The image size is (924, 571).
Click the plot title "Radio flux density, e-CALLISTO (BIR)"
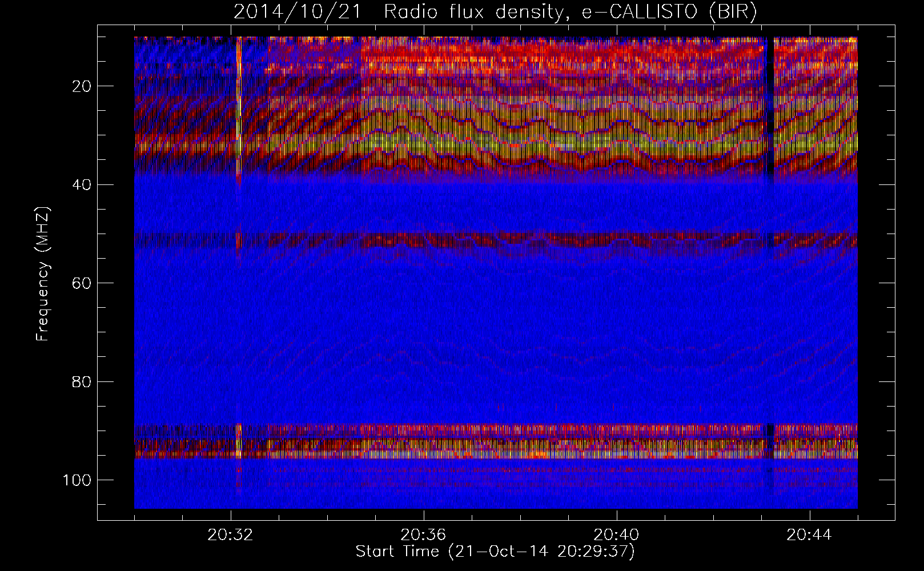click(570, 13)
